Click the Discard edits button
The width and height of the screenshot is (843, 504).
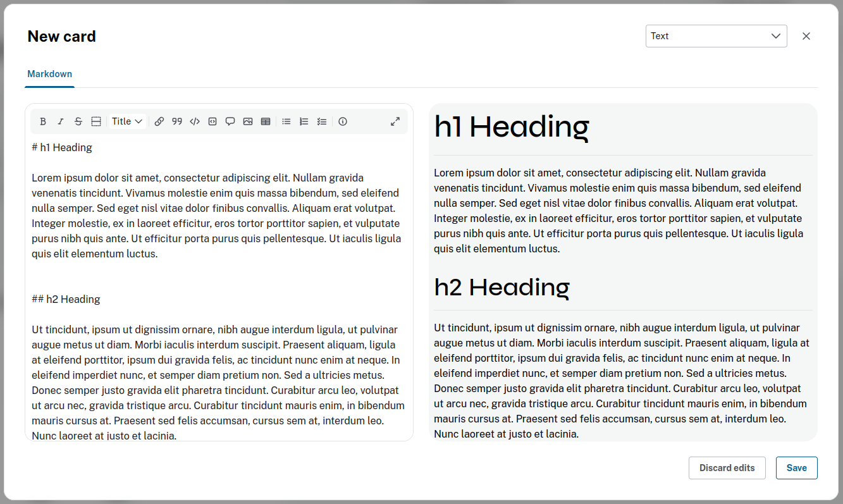pyautogui.click(x=727, y=468)
